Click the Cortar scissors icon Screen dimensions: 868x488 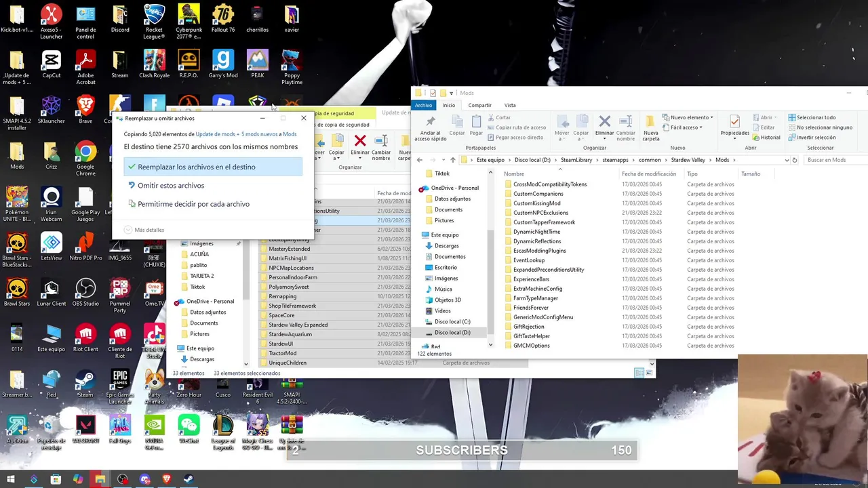click(491, 117)
